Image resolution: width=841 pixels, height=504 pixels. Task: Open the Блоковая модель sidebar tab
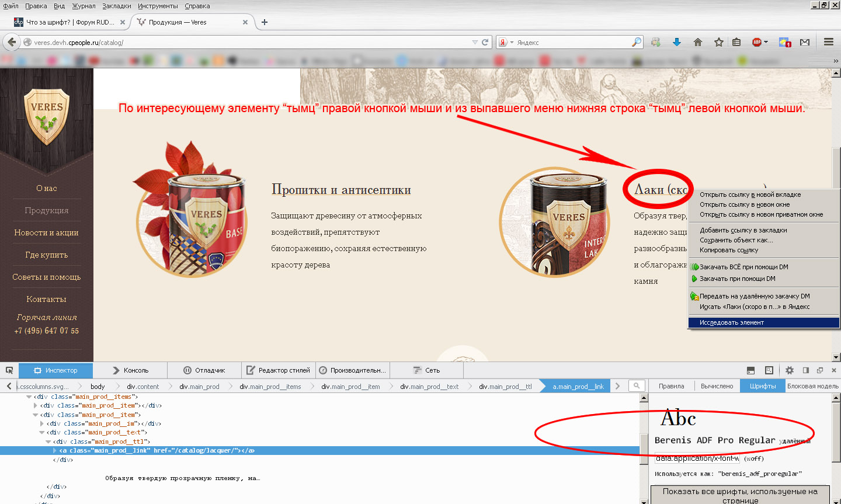tap(812, 386)
